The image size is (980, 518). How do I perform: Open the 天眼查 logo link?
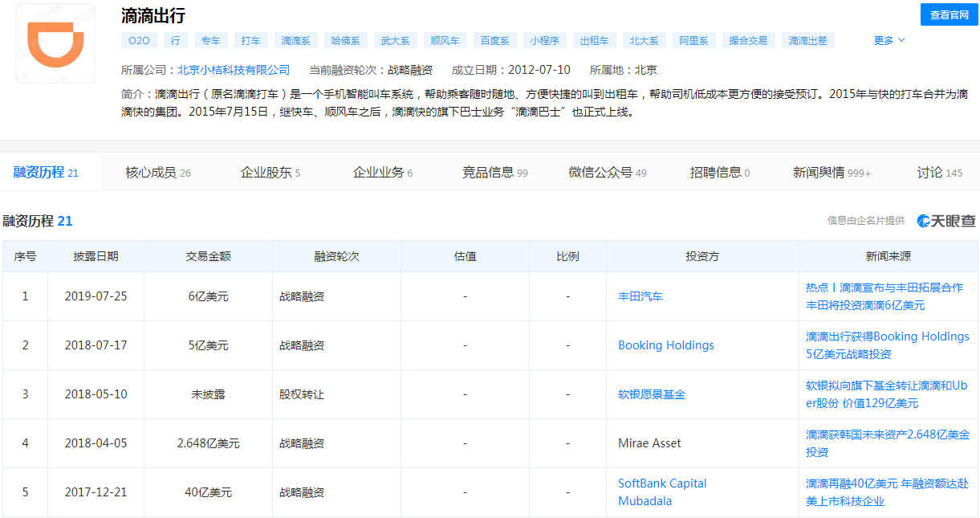point(947,221)
